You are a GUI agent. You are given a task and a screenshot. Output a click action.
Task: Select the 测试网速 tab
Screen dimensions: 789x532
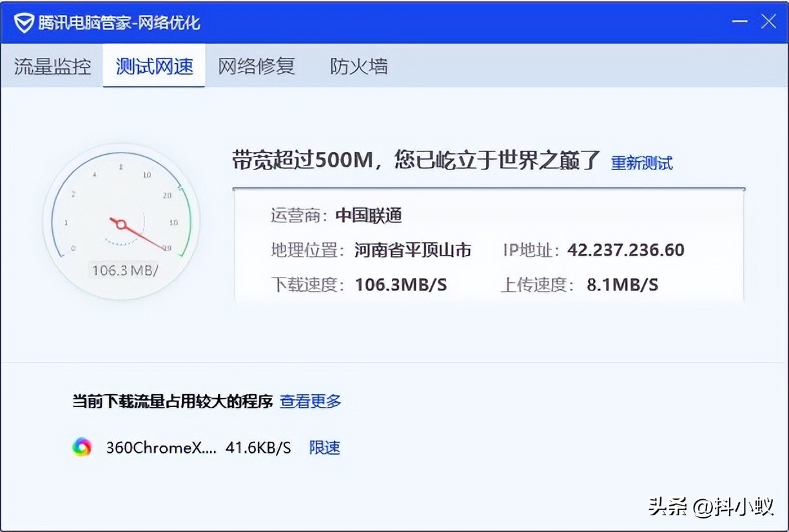[x=154, y=66]
